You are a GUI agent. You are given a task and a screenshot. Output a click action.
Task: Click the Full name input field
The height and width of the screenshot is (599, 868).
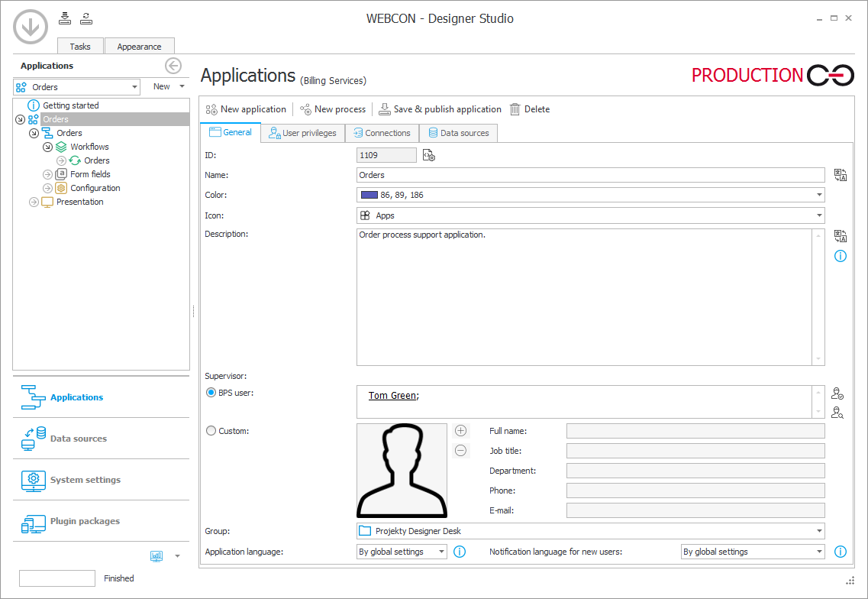coord(695,431)
